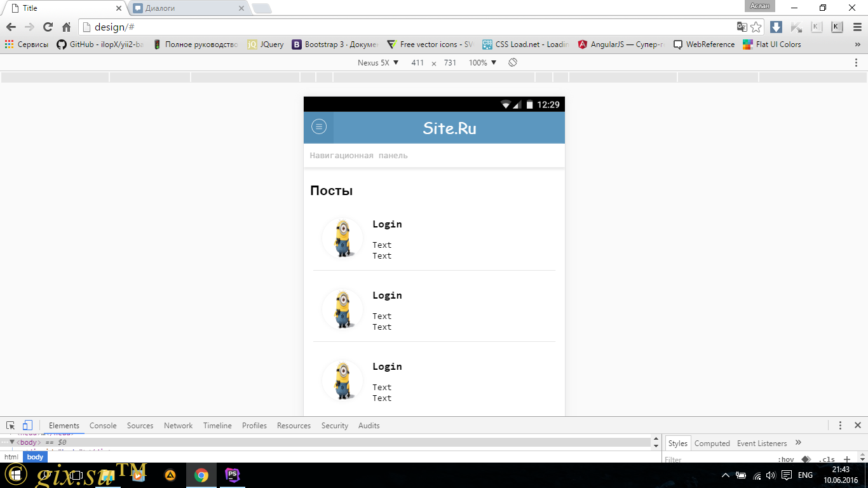Open the Bootstrap 3 bookmark
The height and width of the screenshot is (488, 868).
tap(335, 44)
